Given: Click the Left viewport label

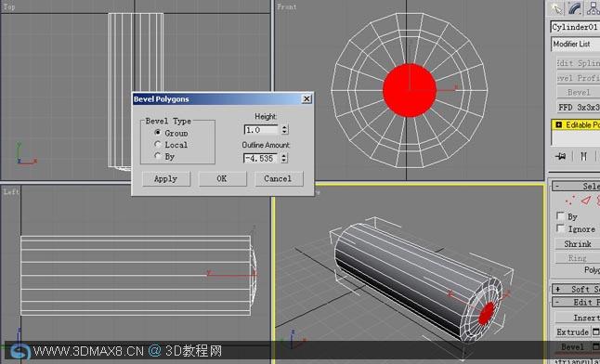Looking at the screenshot, I should [11, 192].
